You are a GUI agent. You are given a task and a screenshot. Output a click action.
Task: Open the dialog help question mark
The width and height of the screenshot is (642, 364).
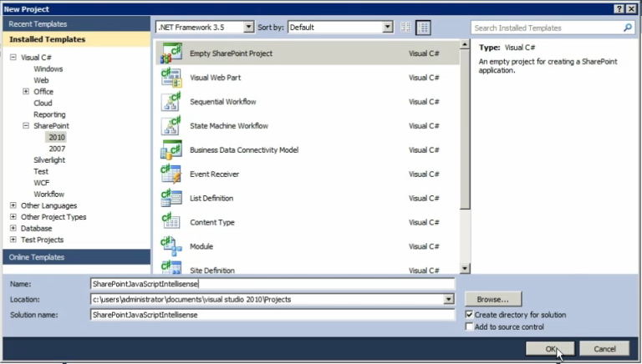pyautogui.click(x=619, y=9)
